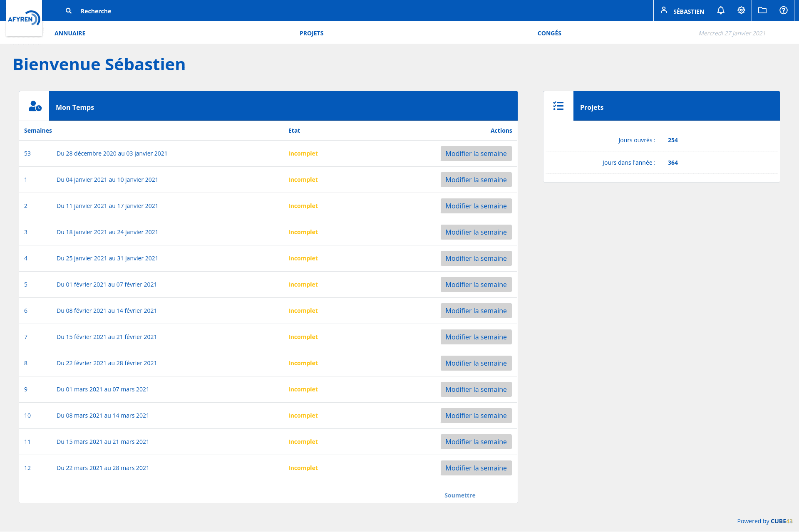Click the search magnifier icon
Image resolution: width=799 pixels, height=532 pixels.
tap(69, 11)
